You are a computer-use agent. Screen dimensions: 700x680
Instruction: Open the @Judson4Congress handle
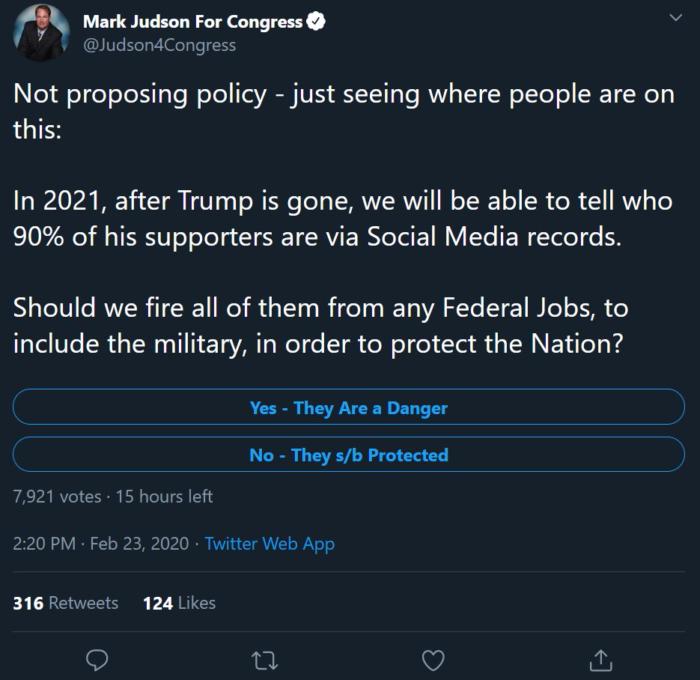click(x=159, y=46)
